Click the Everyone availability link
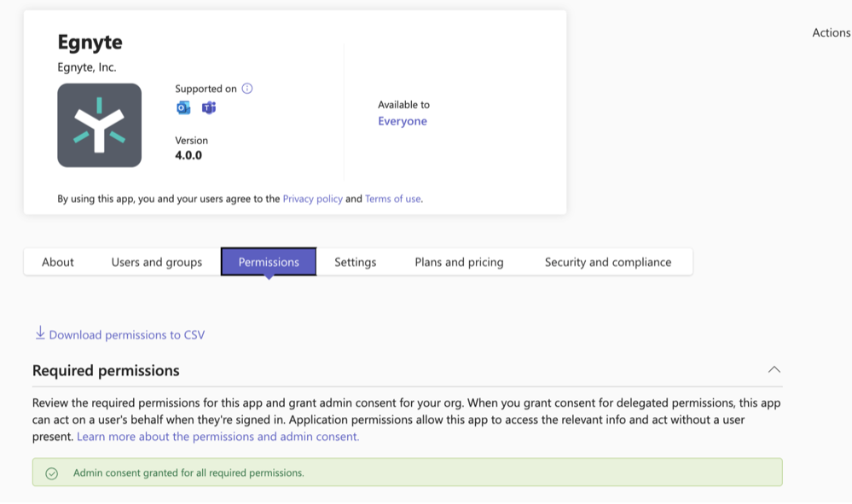 click(x=402, y=121)
